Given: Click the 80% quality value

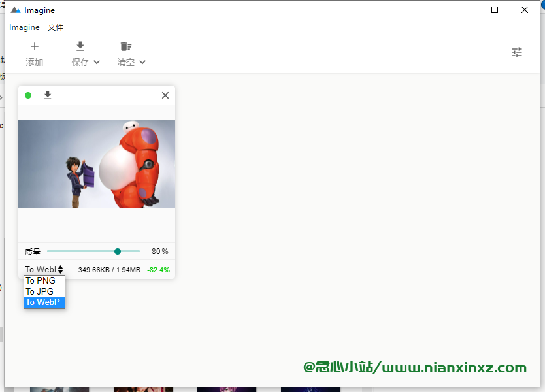Looking at the screenshot, I should pos(160,252).
